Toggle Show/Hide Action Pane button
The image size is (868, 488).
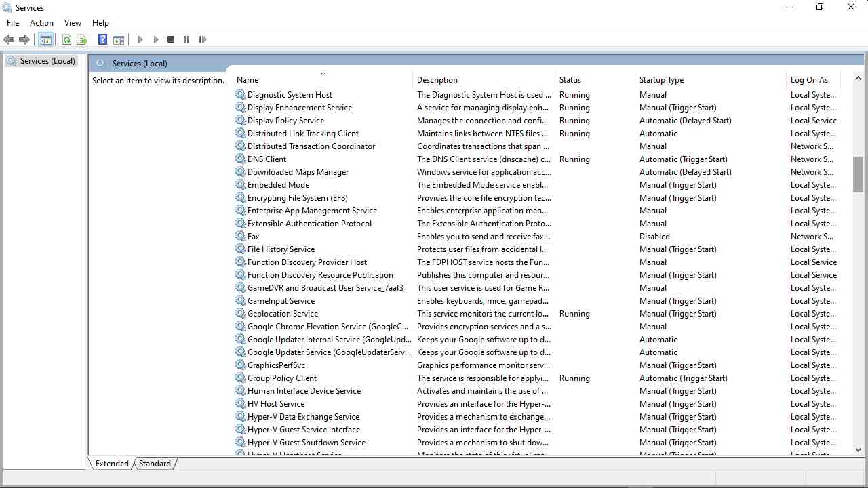[119, 39]
